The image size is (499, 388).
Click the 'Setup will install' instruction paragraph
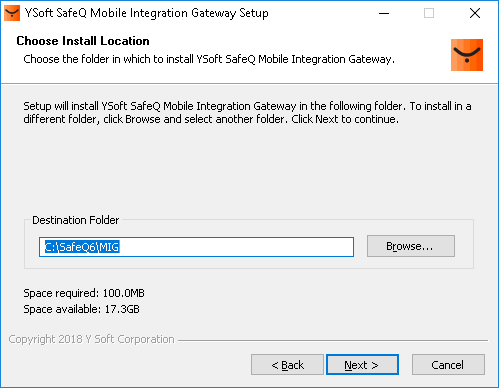[x=247, y=112]
